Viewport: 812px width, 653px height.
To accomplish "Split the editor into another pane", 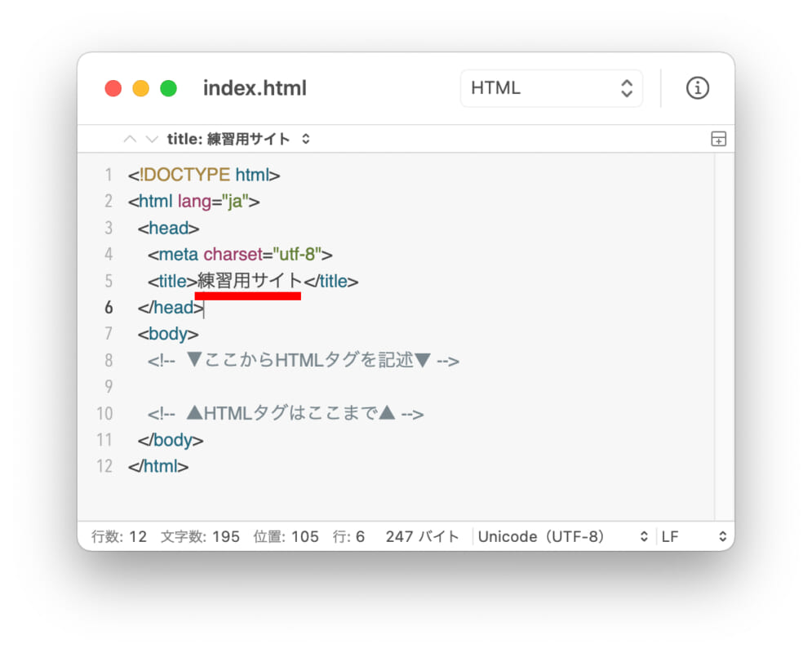I will coord(717,139).
